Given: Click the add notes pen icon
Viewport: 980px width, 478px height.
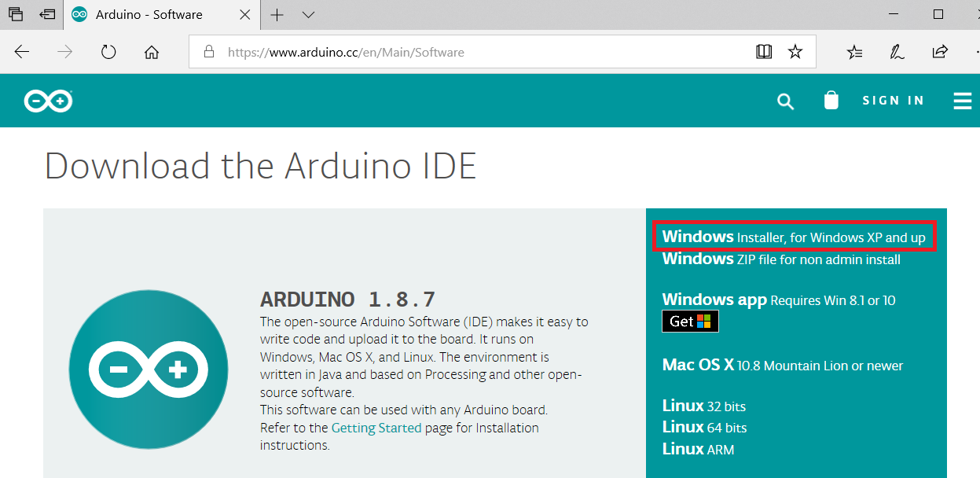Looking at the screenshot, I should tap(897, 52).
